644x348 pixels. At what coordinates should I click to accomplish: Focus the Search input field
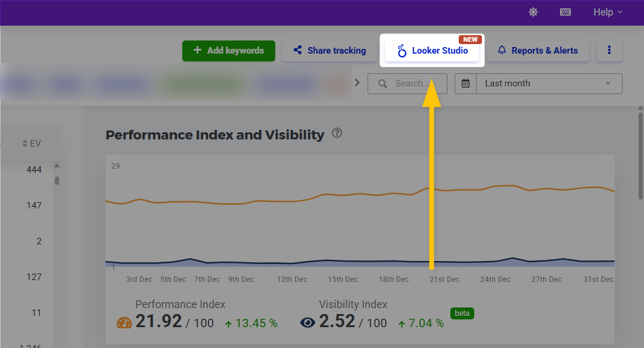pos(411,83)
